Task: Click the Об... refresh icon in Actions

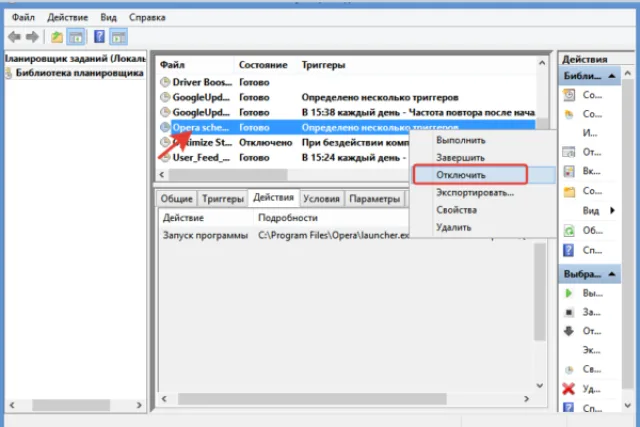Action: tap(569, 231)
